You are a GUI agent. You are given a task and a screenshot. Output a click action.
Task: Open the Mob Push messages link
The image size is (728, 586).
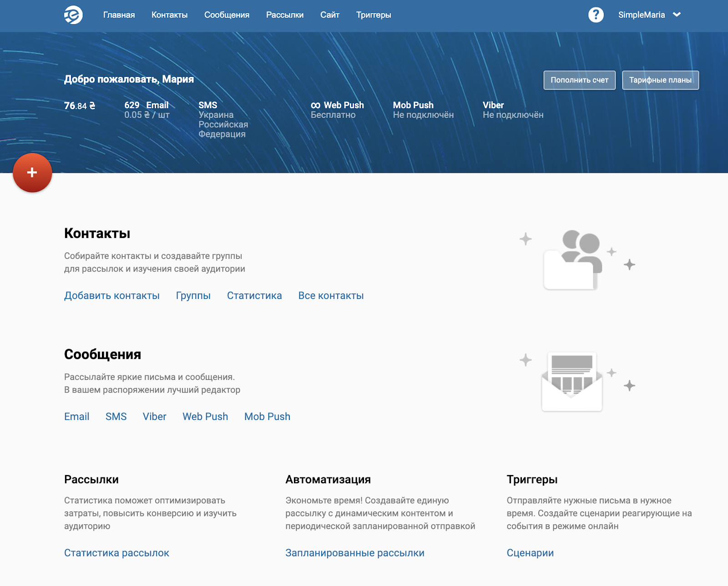[x=267, y=417]
